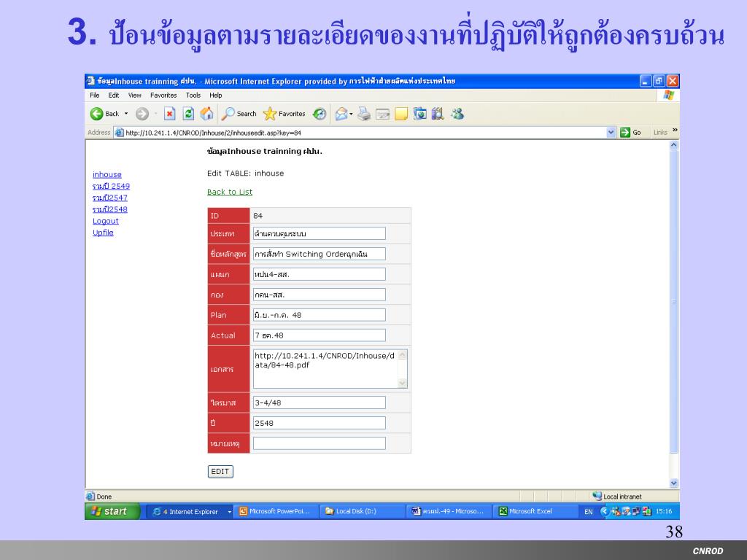
Task: Click the Stop loading icon
Action: coord(169,114)
